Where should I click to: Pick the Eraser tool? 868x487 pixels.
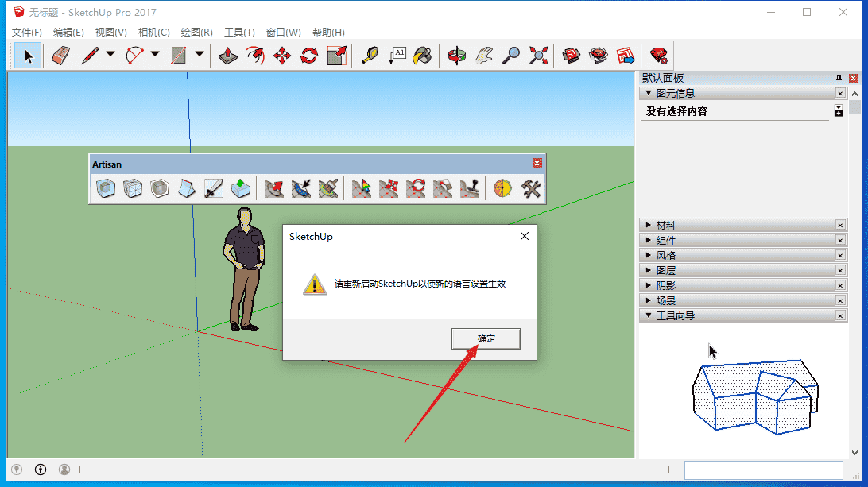(60, 56)
